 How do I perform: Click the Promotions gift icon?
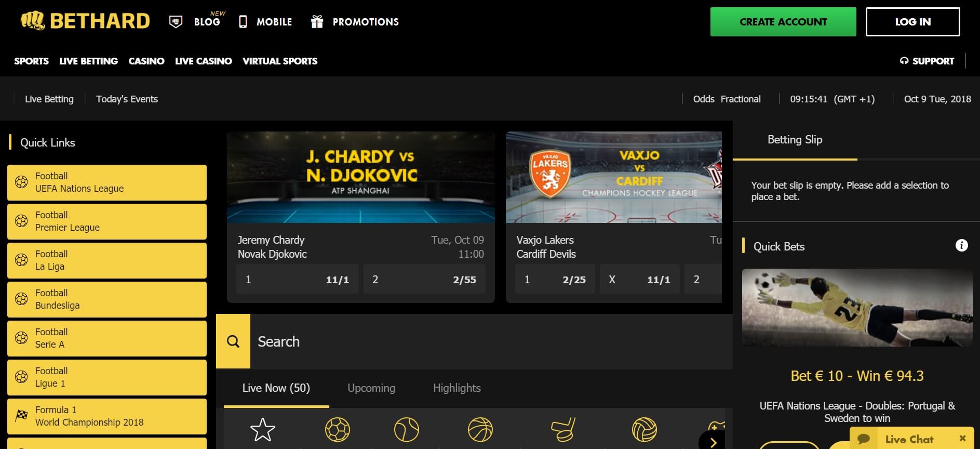(x=317, y=21)
